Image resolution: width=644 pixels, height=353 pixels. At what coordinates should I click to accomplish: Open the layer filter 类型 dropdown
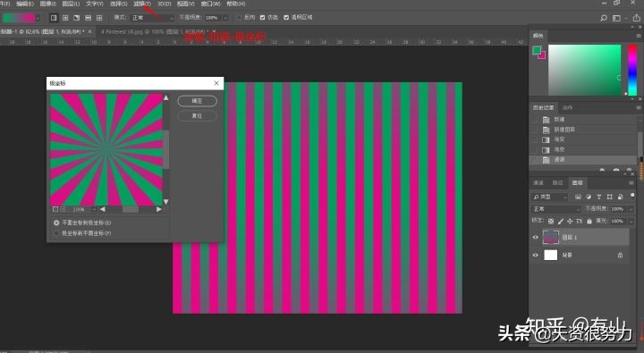549,197
